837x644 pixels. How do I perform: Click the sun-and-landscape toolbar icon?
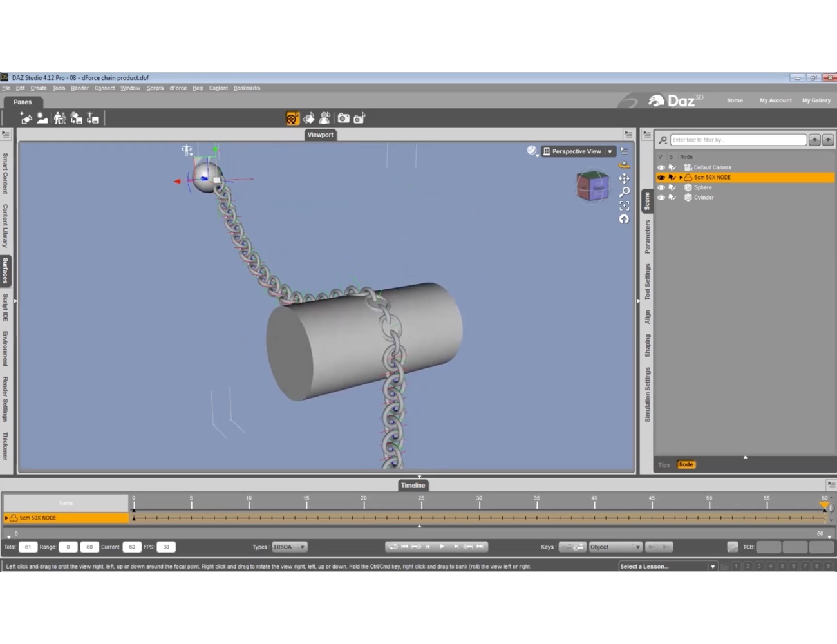point(42,118)
